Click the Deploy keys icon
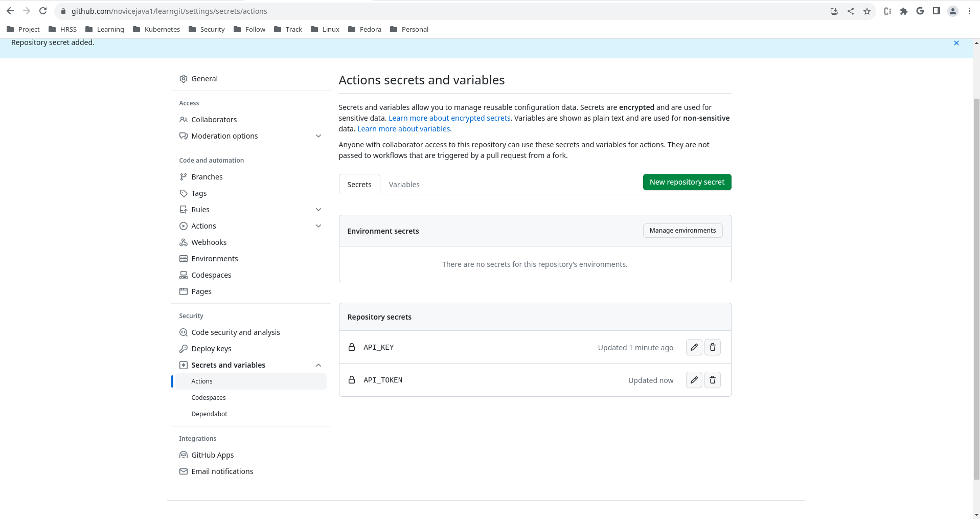This screenshot has height=519, width=980. pos(184,348)
